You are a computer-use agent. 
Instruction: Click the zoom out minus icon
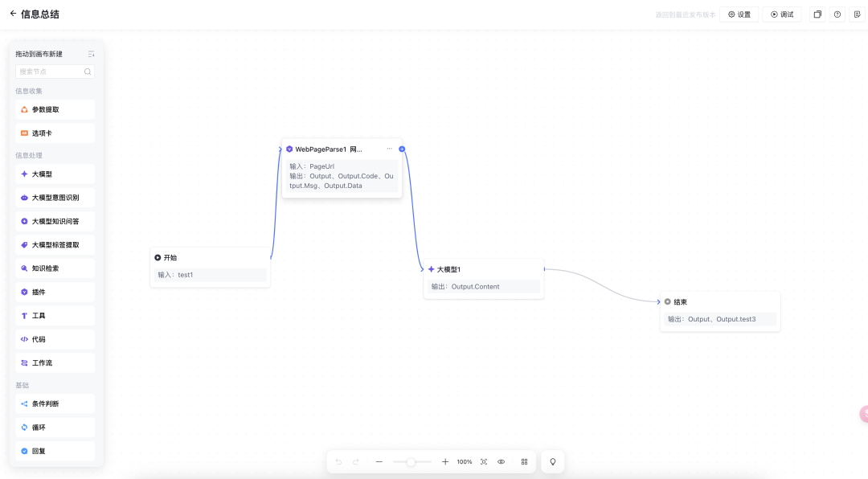click(x=379, y=462)
